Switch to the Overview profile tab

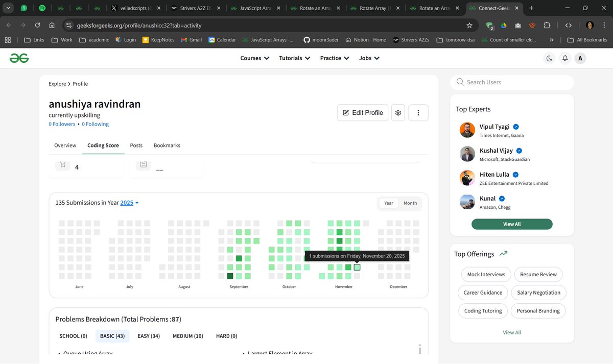tap(65, 145)
